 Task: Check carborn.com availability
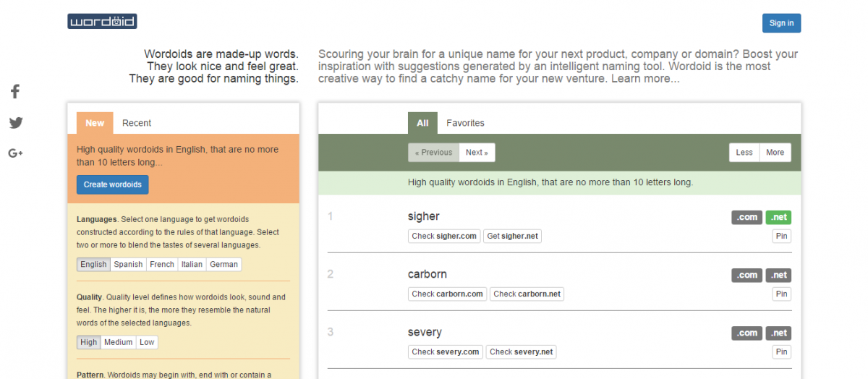[x=447, y=294]
